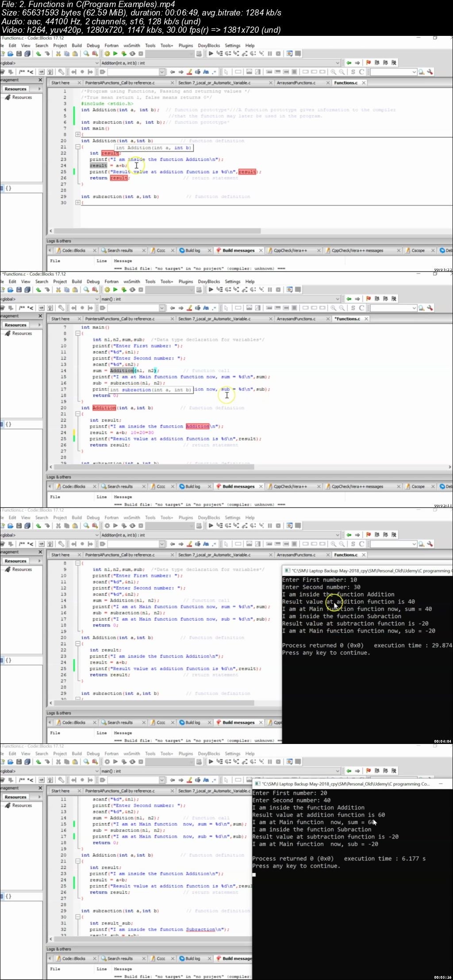Open Plugins menu in fourth frame
The width and height of the screenshot is (453, 980).
click(186, 753)
